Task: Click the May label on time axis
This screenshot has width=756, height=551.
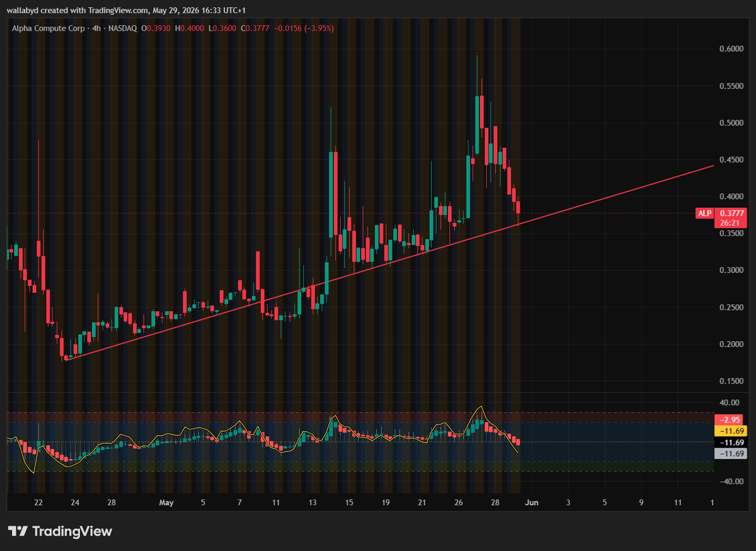Action: click(166, 503)
